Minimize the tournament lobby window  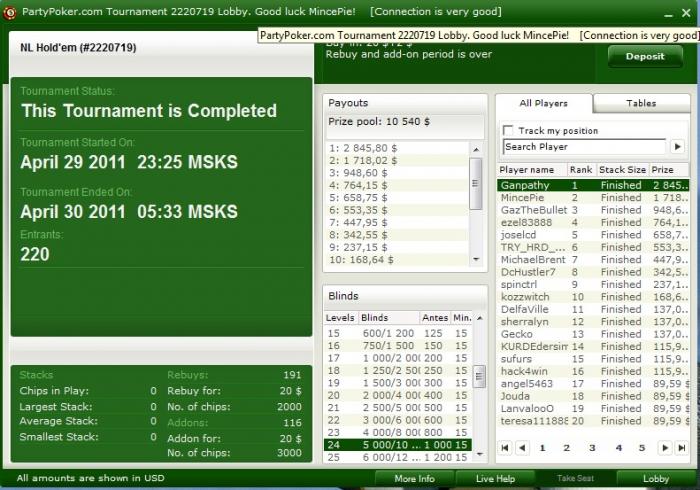point(668,14)
